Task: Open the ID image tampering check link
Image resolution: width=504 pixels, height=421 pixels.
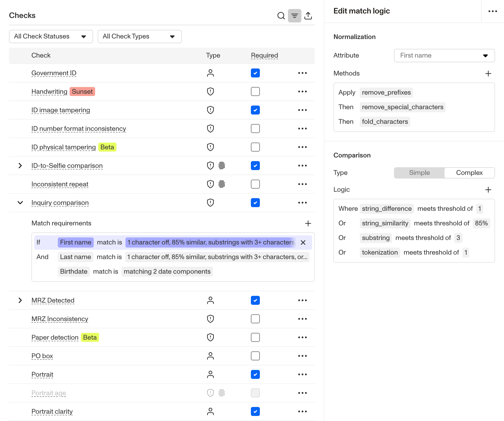Action: pyautogui.click(x=61, y=110)
